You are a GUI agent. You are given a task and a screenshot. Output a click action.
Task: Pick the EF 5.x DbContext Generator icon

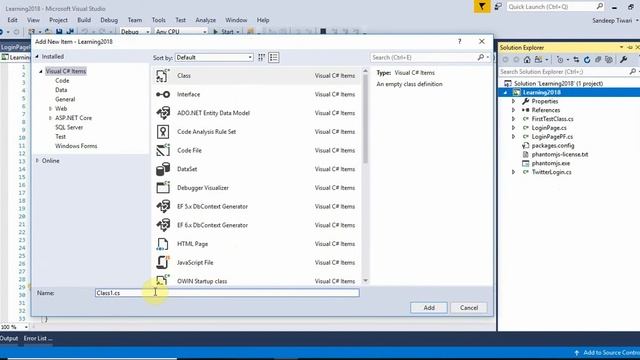tap(163, 207)
